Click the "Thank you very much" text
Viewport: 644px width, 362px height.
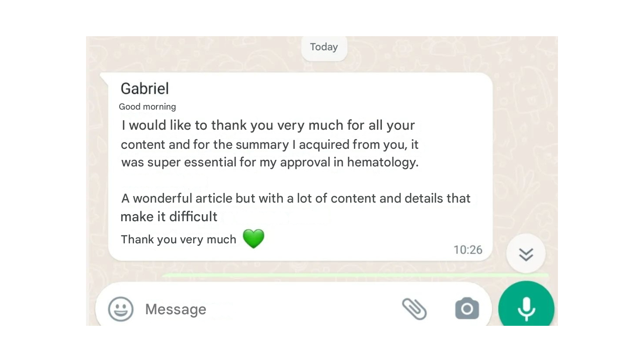coord(179,239)
